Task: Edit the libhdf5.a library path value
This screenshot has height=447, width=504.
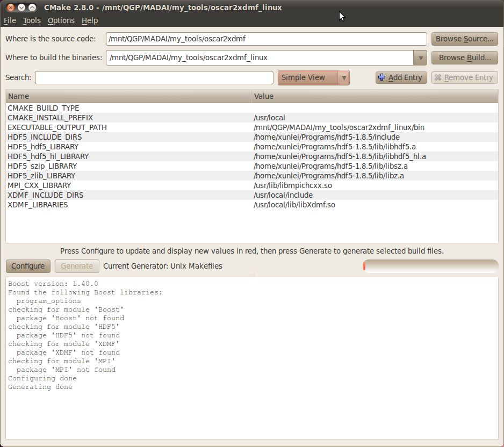Action: tap(335, 147)
